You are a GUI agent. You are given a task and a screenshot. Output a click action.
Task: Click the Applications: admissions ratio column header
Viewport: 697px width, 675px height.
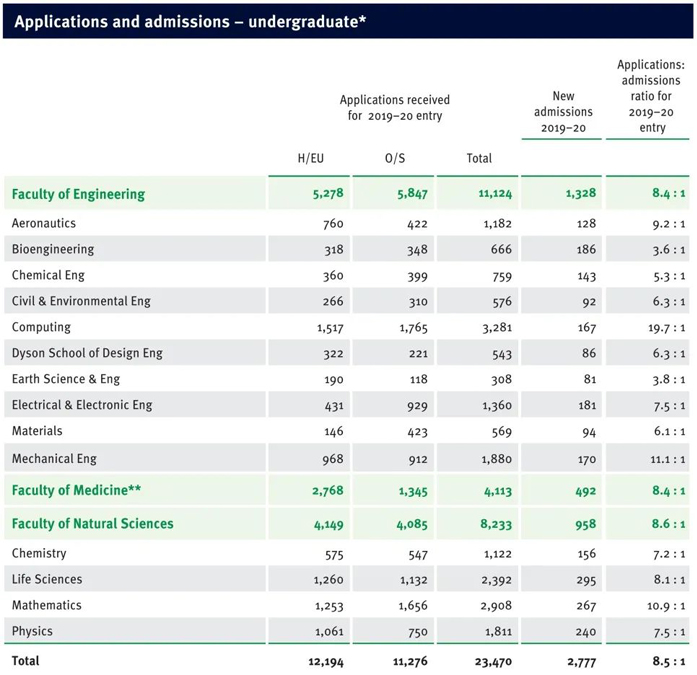click(x=650, y=96)
